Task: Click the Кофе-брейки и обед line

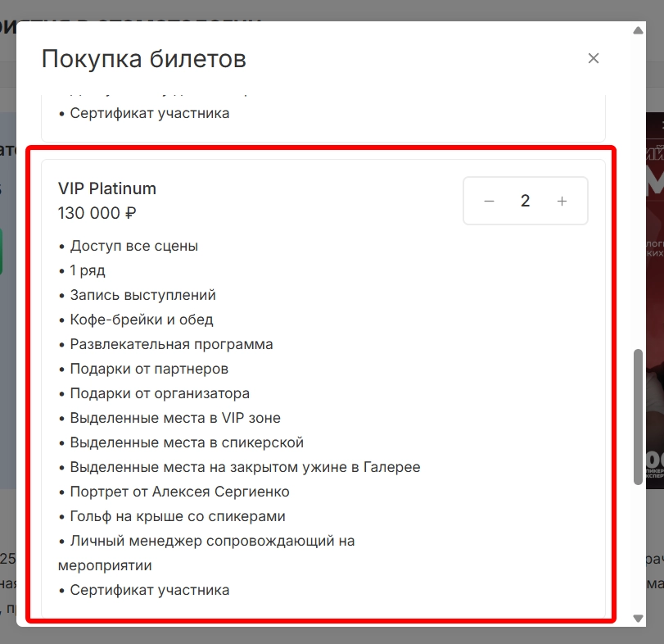Action: [x=141, y=320]
